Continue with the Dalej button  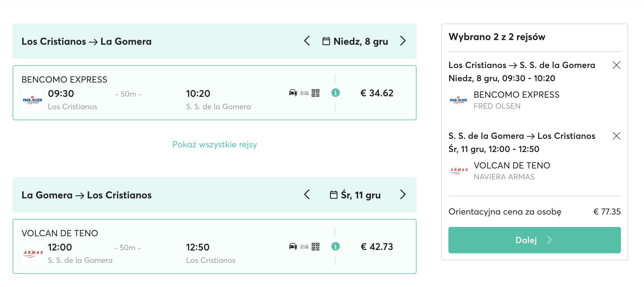[534, 240]
